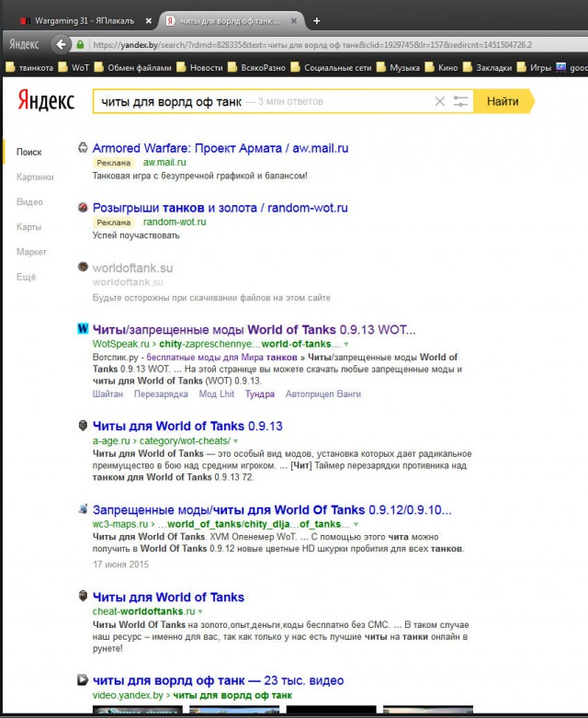Open the ВсякоРазно bookmarks folder
Viewport: 588px width, 718px height.
[256, 68]
